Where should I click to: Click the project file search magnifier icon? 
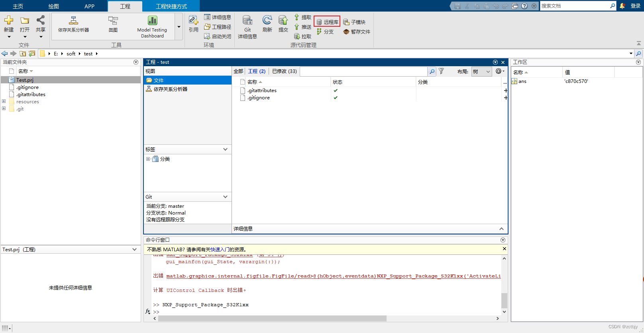click(x=432, y=71)
